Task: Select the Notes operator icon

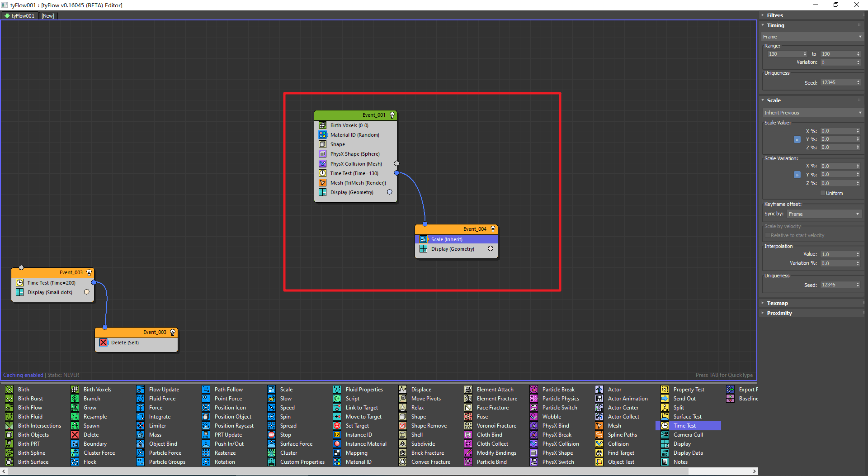Action: pyautogui.click(x=665, y=462)
